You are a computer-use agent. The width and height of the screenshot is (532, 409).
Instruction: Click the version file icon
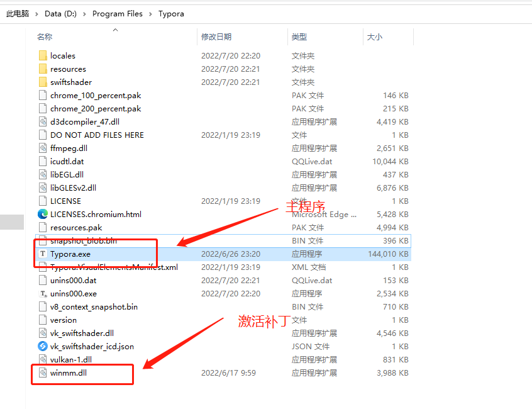[43, 320]
